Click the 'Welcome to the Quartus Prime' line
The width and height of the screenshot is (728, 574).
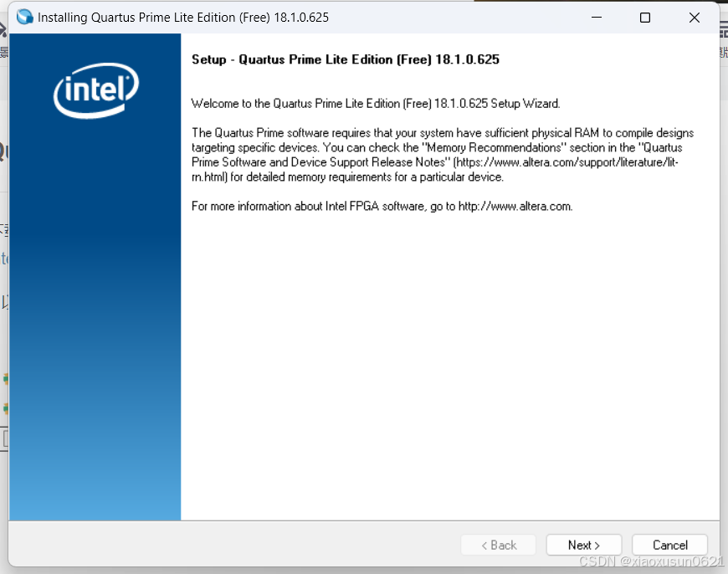376,103
